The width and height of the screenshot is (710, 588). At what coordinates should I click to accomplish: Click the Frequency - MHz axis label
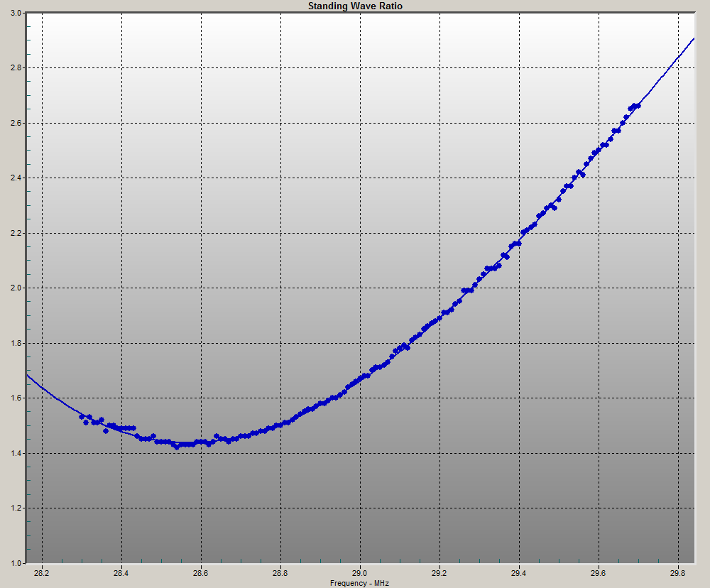click(359, 582)
